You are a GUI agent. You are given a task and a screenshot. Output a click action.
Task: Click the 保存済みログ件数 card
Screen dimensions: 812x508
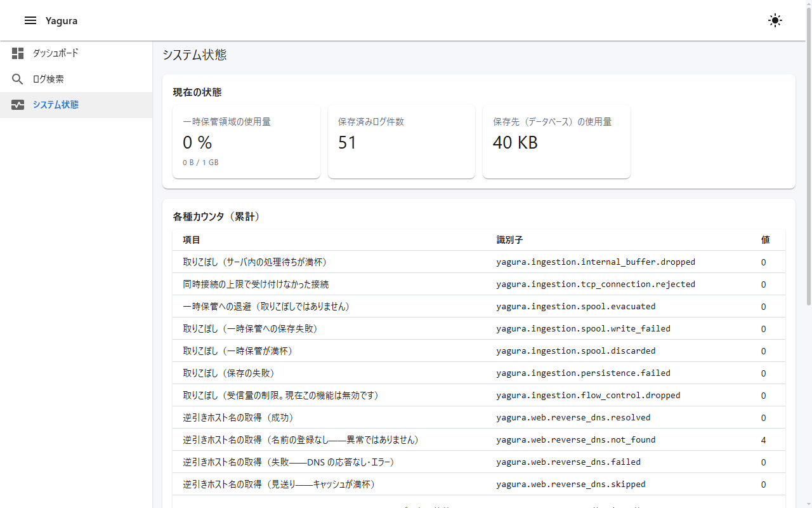(x=402, y=142)
